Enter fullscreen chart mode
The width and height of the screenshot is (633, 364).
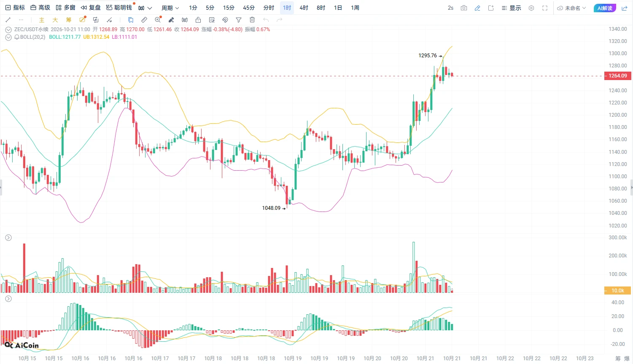point(545,8)
